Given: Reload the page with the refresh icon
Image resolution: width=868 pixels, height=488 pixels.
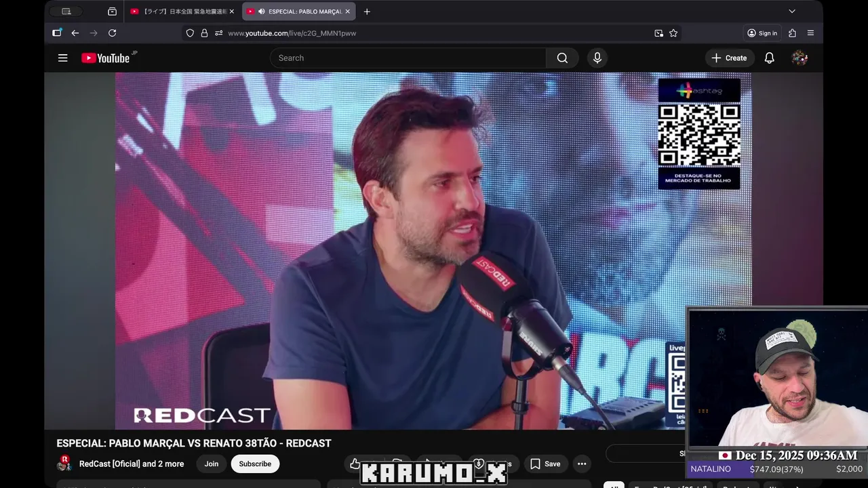Looking at the screenshot, I should [x=112, y=33].
